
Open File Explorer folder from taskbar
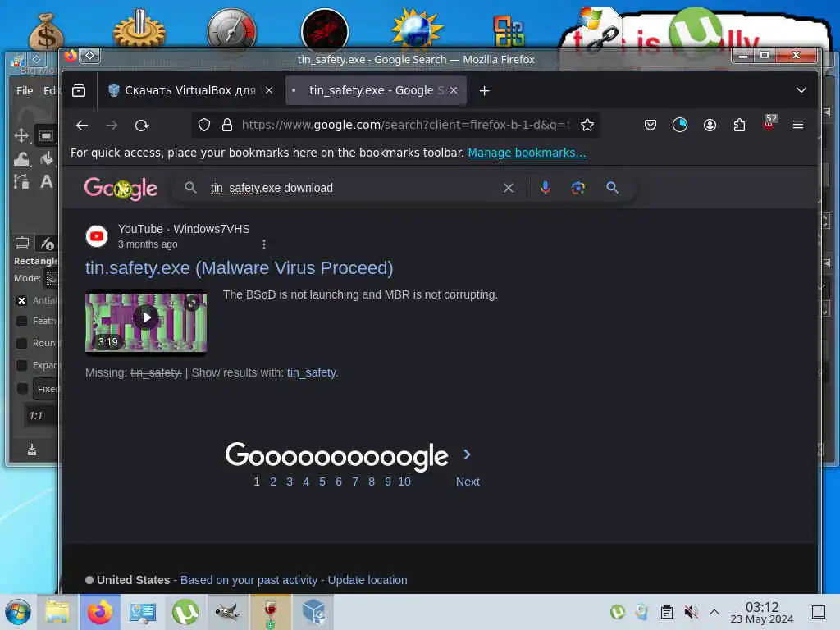coord(57,612)
